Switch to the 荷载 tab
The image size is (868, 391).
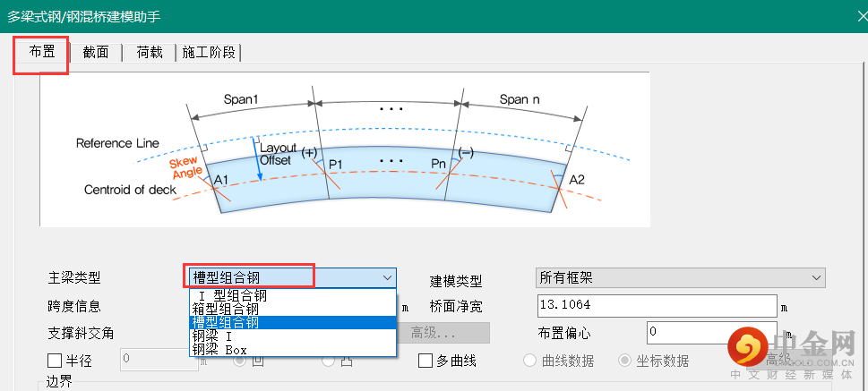(150, 53)
